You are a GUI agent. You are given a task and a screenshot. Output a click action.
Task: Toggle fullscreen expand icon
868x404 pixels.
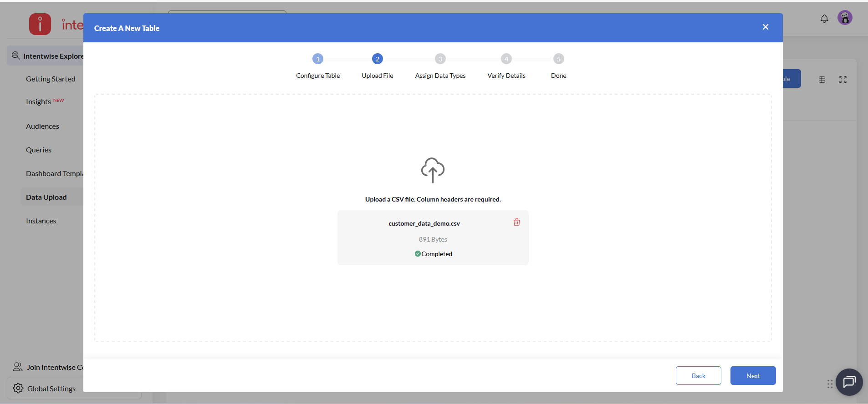pyautogui.click(x=843, y=80)
